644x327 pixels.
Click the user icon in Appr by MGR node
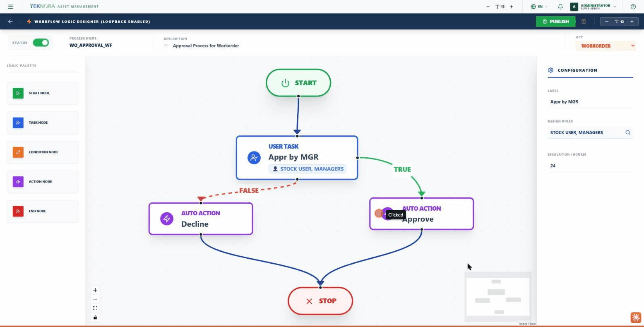(x=254, y=158)
